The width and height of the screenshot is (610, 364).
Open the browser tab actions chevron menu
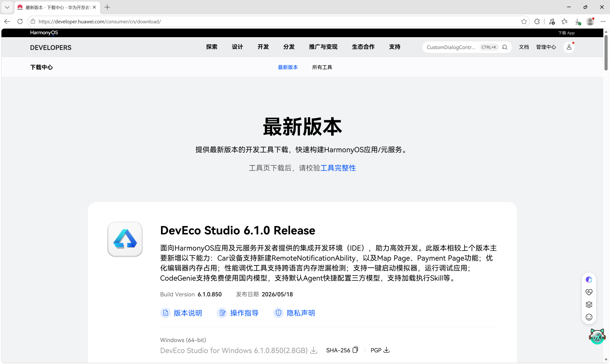click(x=7, y=7)
